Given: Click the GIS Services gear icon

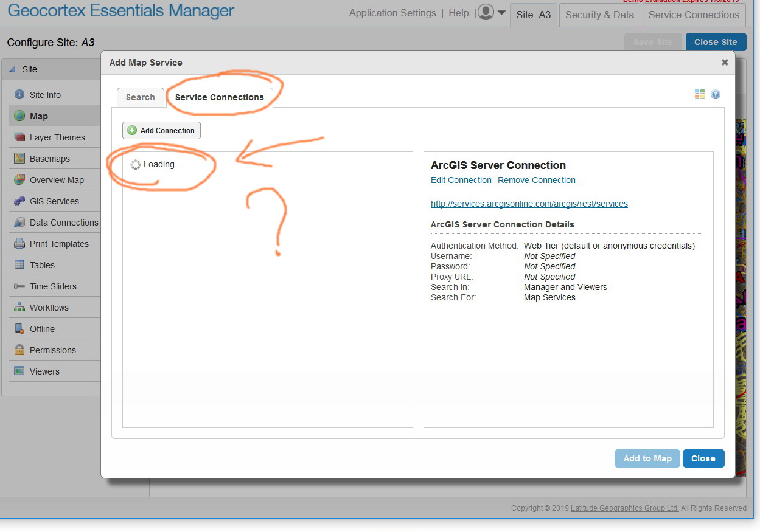Looking at the screenshot, I should pyautogui.click(x=19, y=201).
